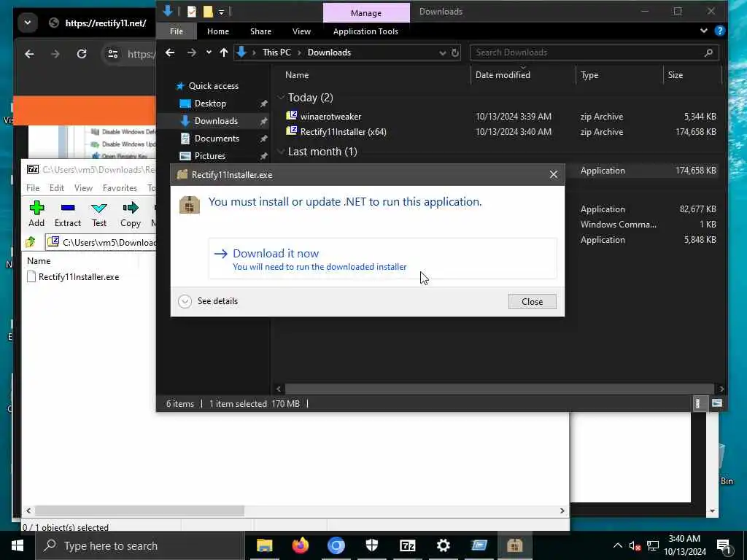Open Settings gear from the taskbar

pos(443,545)
